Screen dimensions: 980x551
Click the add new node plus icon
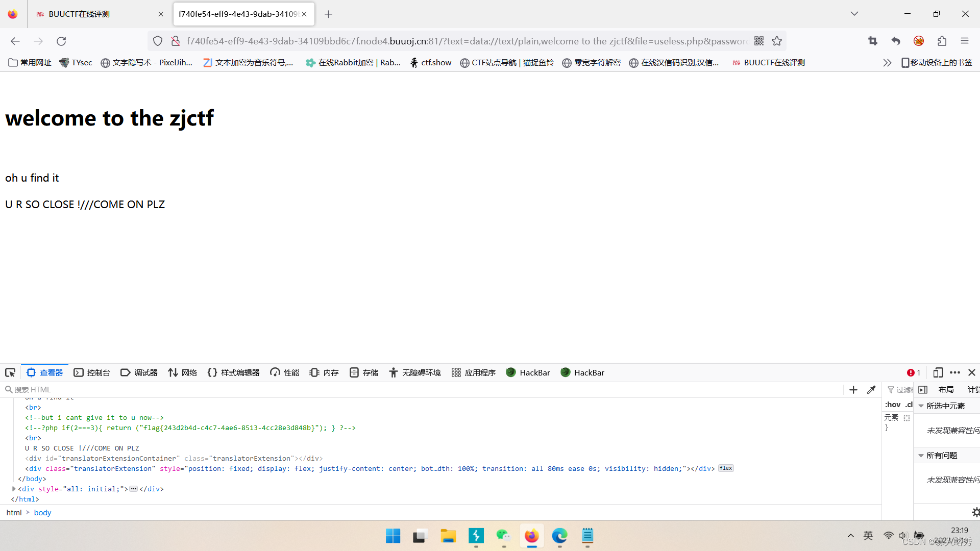pos(853,390)
